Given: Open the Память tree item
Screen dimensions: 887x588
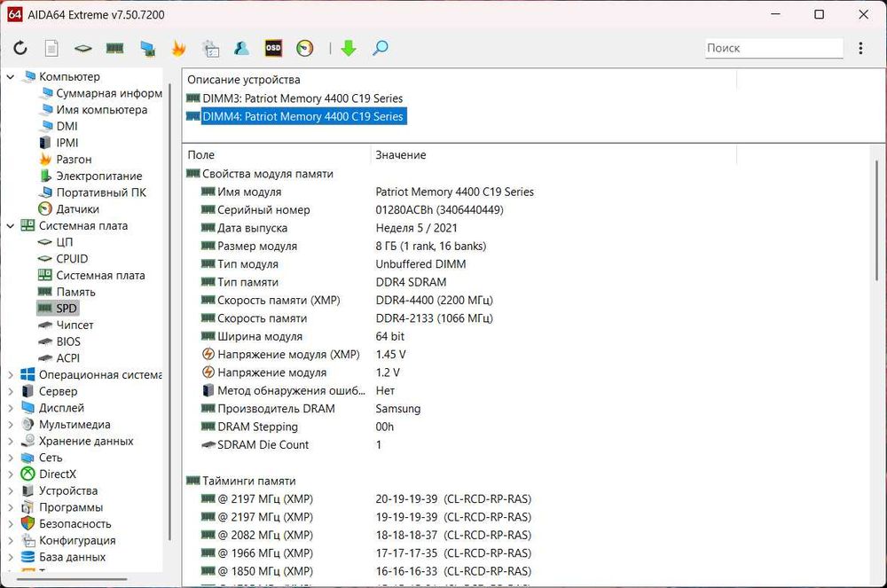Looking at the screenshot, I should (x=67, y=292).
